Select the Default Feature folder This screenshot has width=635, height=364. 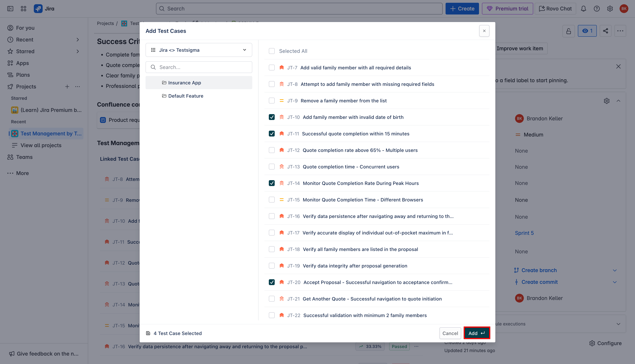coord(185,96)
